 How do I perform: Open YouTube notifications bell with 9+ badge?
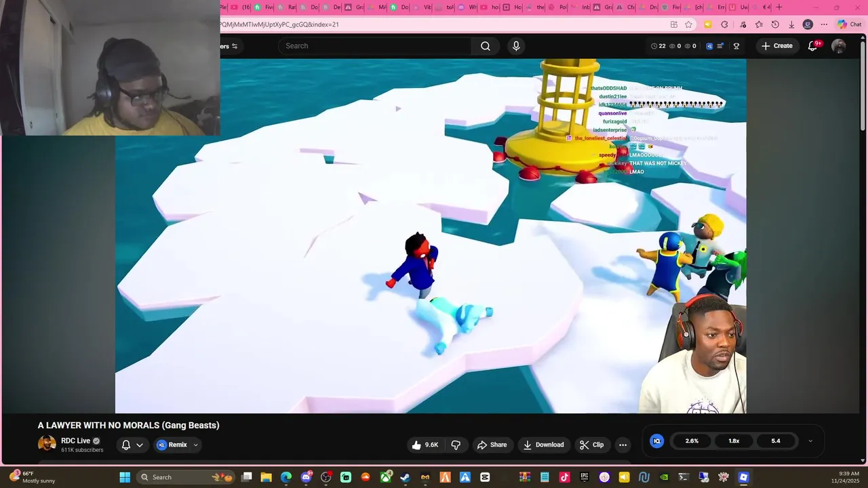click(813, 46)
